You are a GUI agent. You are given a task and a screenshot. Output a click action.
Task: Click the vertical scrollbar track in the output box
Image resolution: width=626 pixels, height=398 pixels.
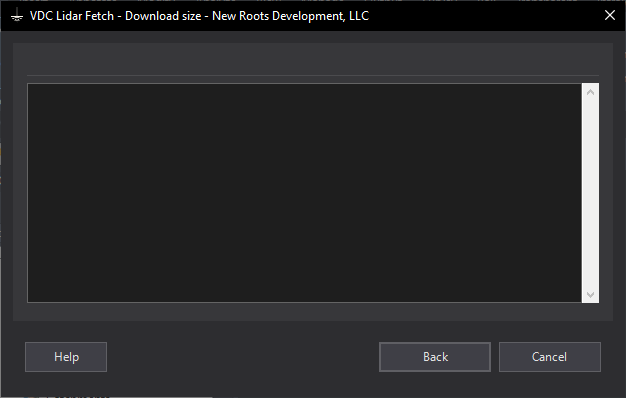590,193
